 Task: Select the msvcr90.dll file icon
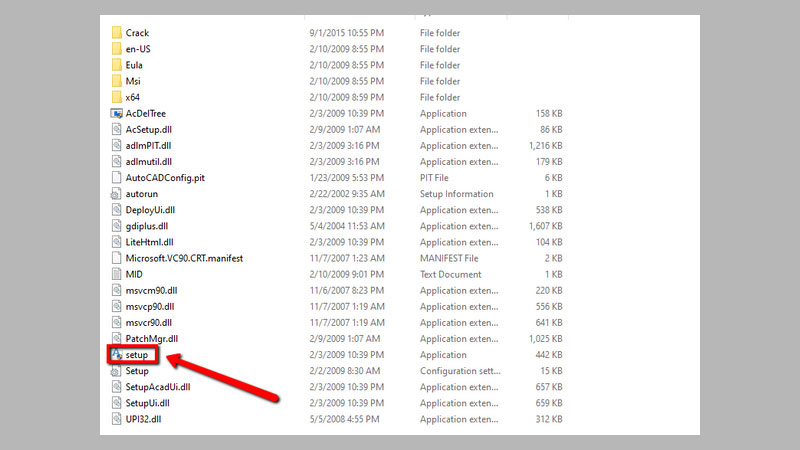click(x=116, y=322)
